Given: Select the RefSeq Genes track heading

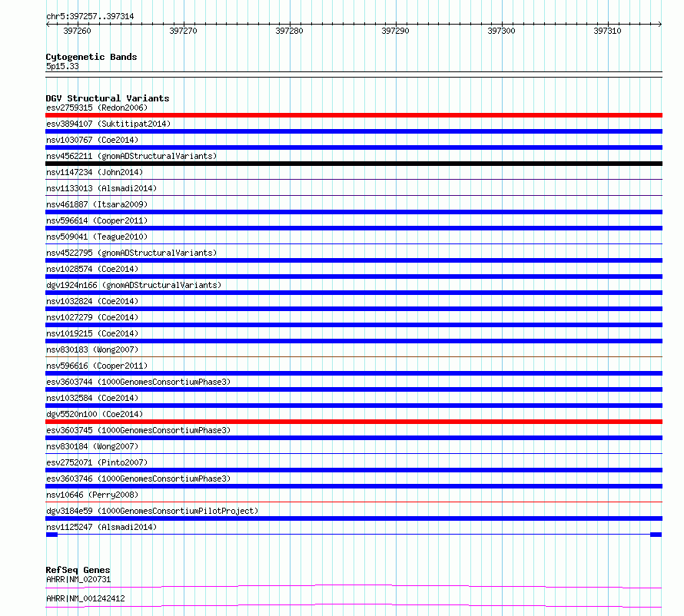Looking at the screenshot, I should click(78, 570).
